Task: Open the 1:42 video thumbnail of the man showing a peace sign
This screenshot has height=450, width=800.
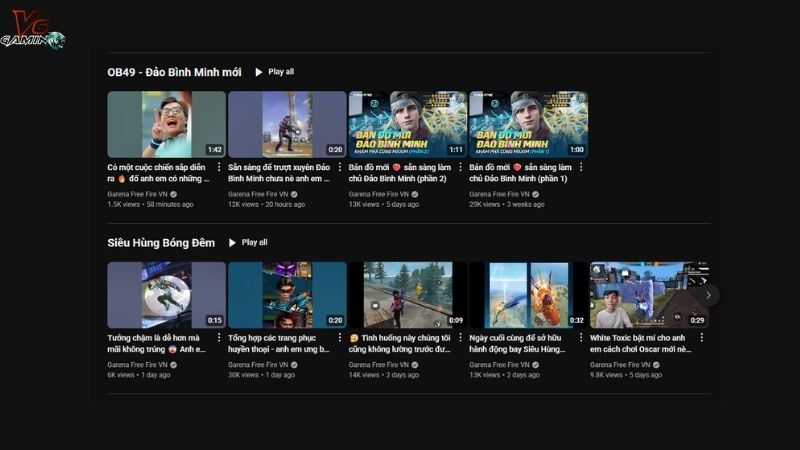Action: pos(166,124)
